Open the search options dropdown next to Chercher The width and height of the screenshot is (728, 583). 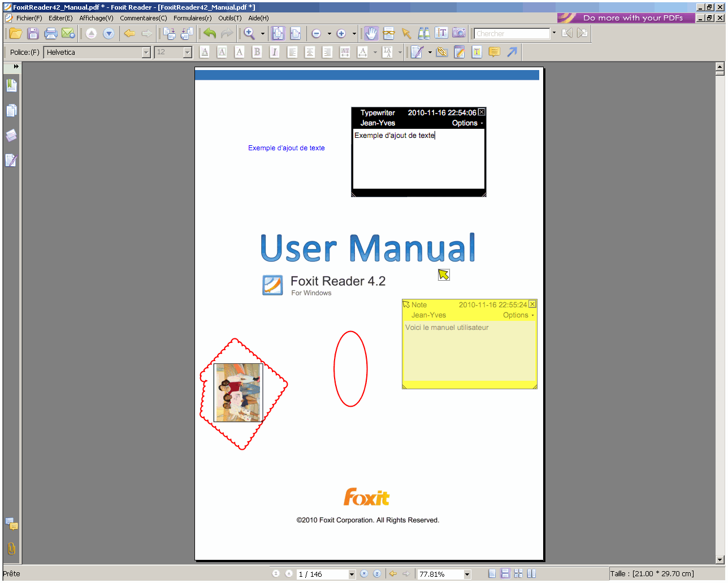[554, 33]
